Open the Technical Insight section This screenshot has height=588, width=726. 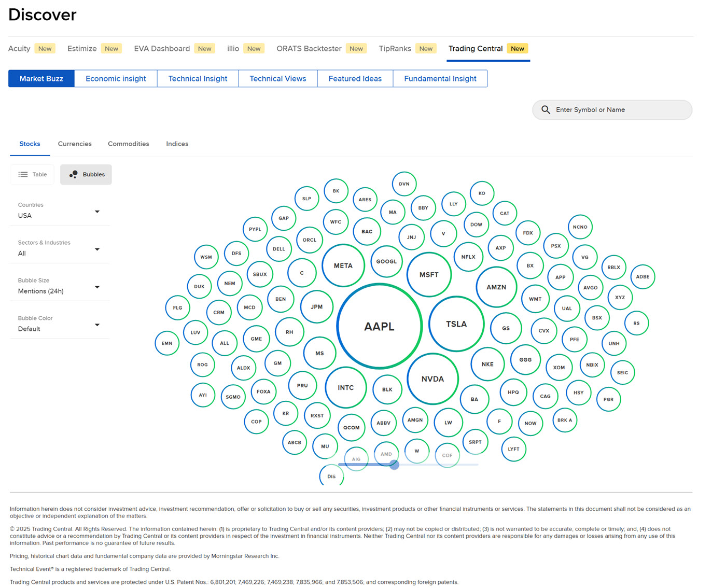pyautogui.click(x=198, y=79)
